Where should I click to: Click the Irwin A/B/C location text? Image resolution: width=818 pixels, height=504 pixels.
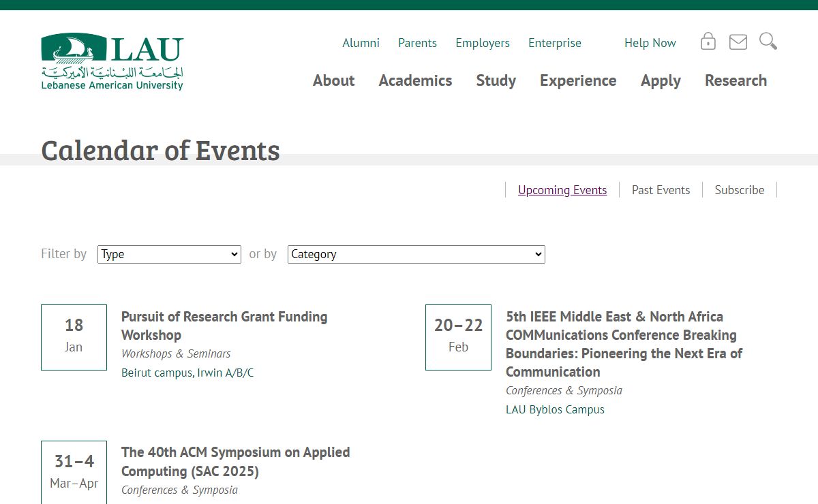(x=226, y=373)
